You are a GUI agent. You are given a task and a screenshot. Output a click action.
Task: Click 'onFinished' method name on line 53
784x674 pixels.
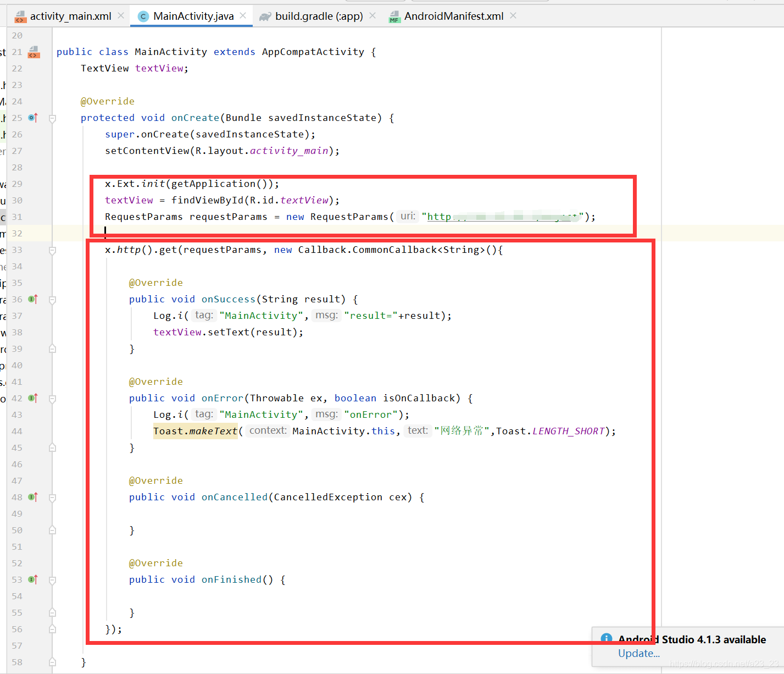pyautogui.click(x=231, y=579)
